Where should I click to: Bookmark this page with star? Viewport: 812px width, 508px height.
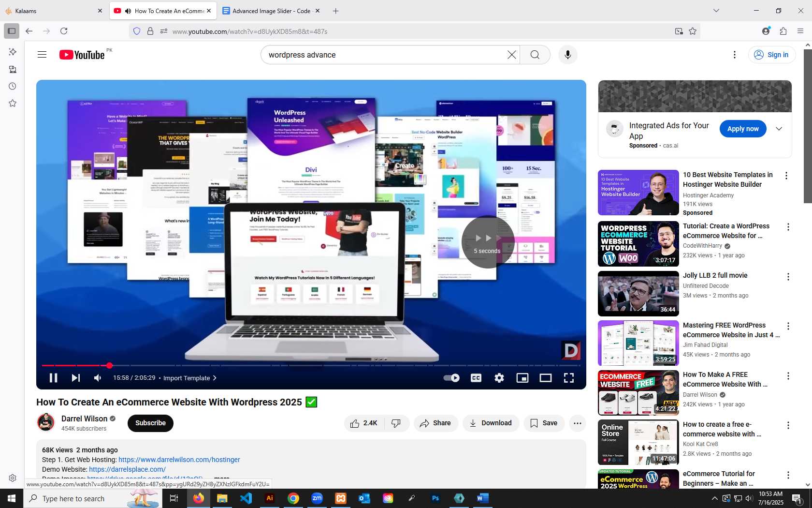pyautogui.click(x=693, y=31)
